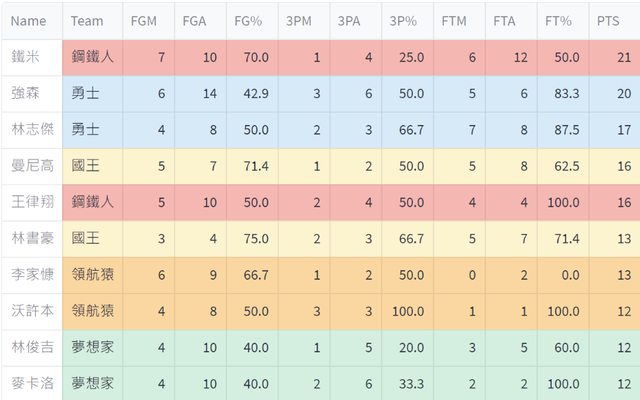The width and height of the screenshot is (640, 400).
Task: Select the 3PA column header
Action: click(350, 21)
